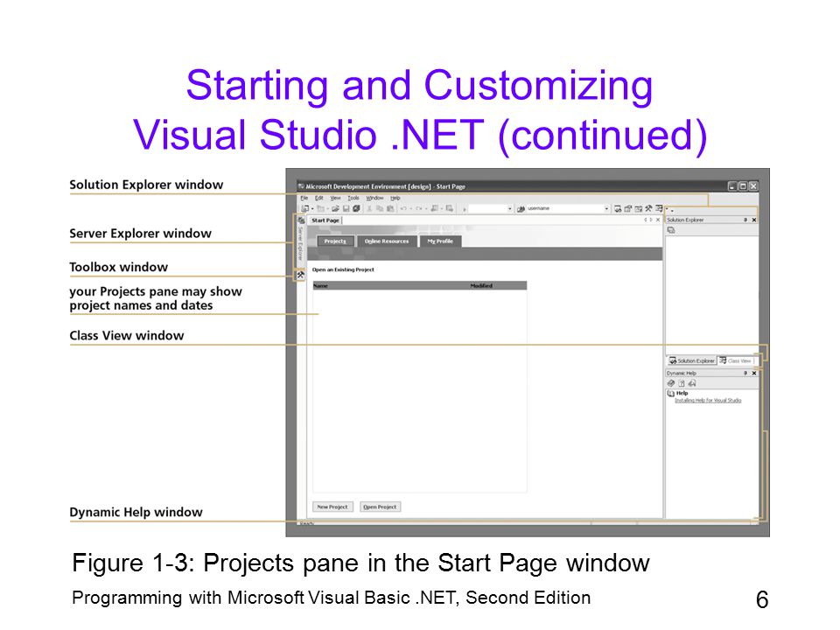Viewport: 840px width, 630px height.
Task: Click the Save toolbar icon
Action: coord(346,208)
